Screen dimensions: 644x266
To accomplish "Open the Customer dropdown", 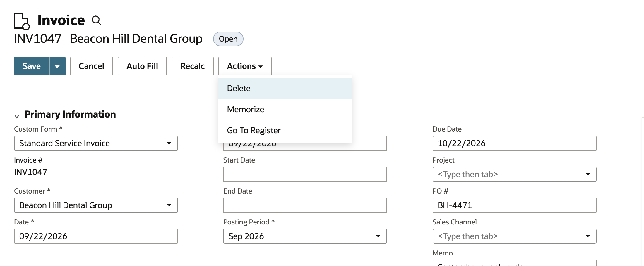I will coord(96,205).
